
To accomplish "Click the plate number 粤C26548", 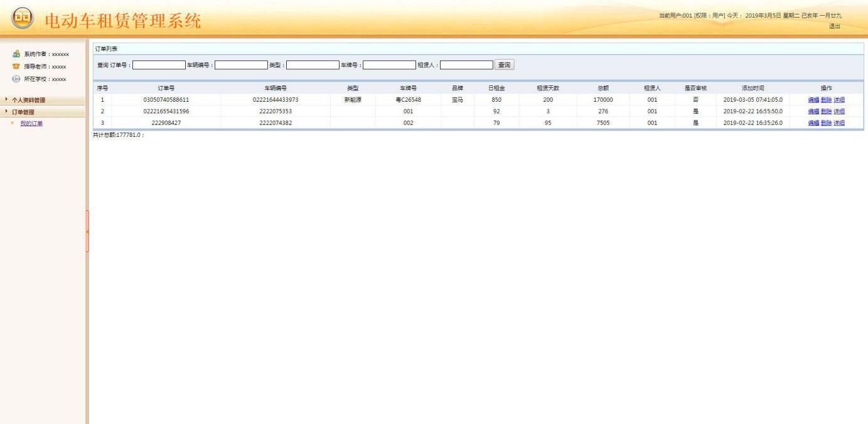I will (408, 99).
